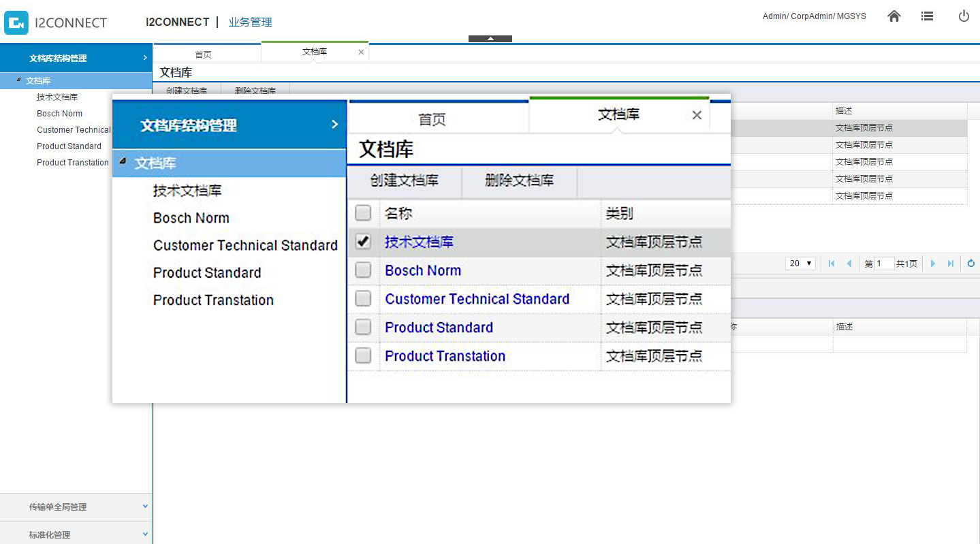Open the 20 page-size dropdown

click(x=800, y=263)
